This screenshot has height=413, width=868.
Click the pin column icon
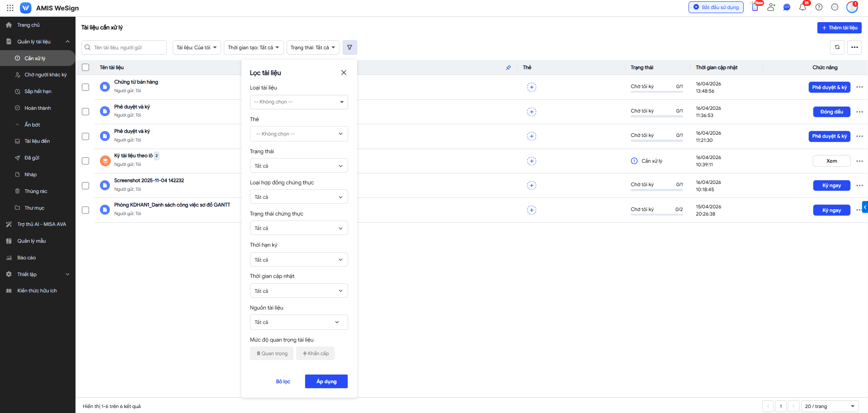[508, 68]
